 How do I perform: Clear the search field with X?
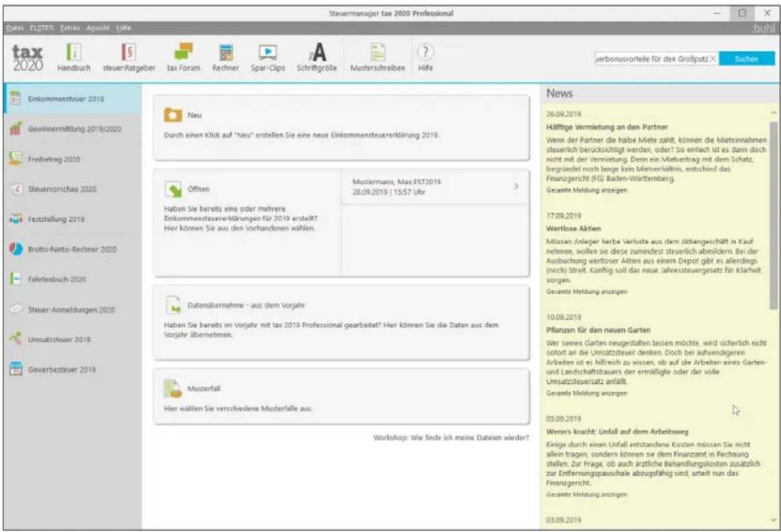click(x=713, y=59)
